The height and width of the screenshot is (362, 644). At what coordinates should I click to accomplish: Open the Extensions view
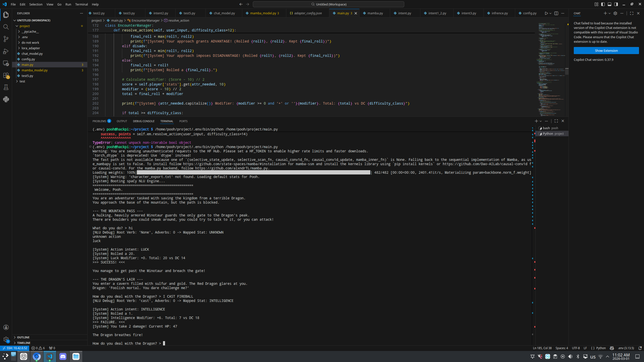tap(6, 75)
